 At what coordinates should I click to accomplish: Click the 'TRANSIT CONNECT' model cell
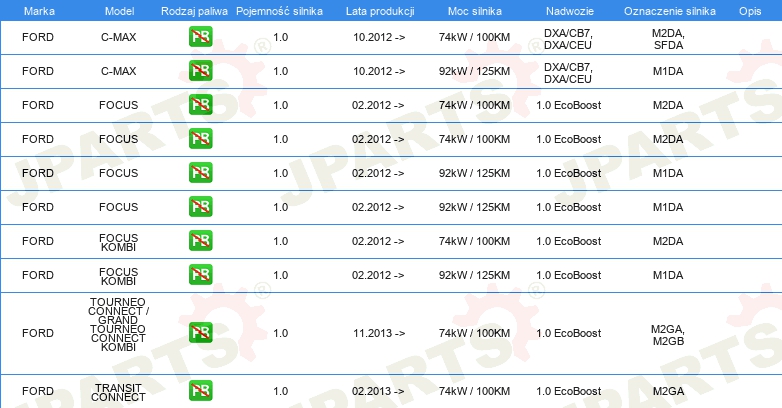(118, 393)
